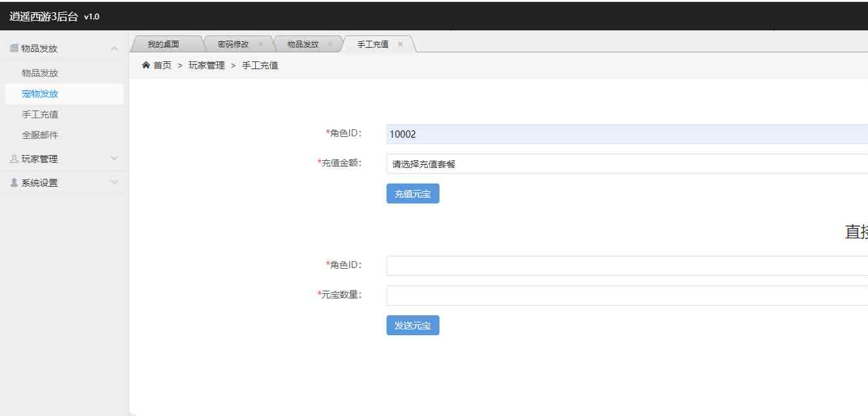Switch to the 密码修改 tab

click(233, 43)
